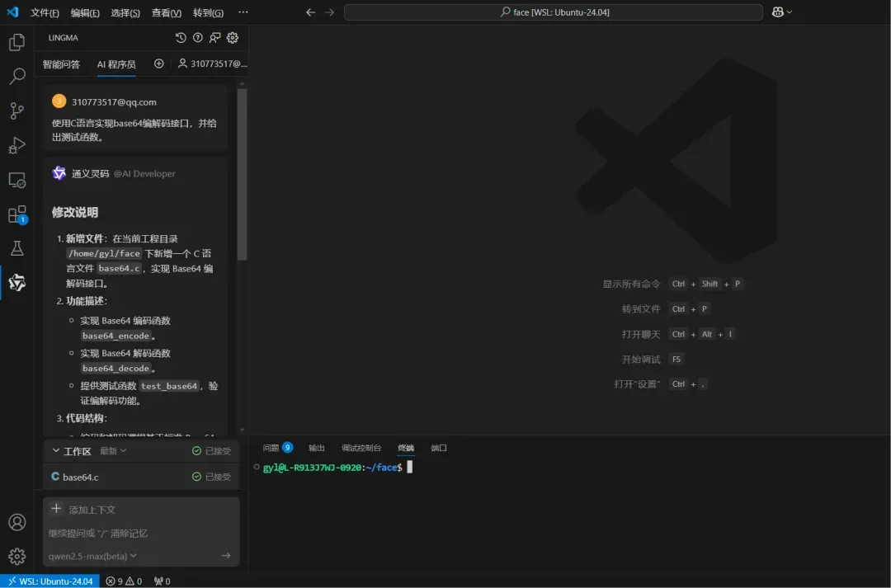Click the command center search box
The height and width of the screenshot is (588, 891).
(x=554, y=12)
